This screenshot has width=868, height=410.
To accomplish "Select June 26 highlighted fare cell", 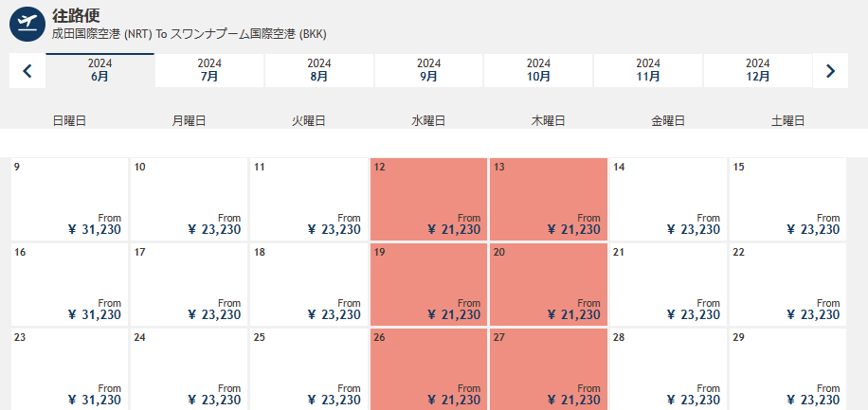I will pos(428,369).
